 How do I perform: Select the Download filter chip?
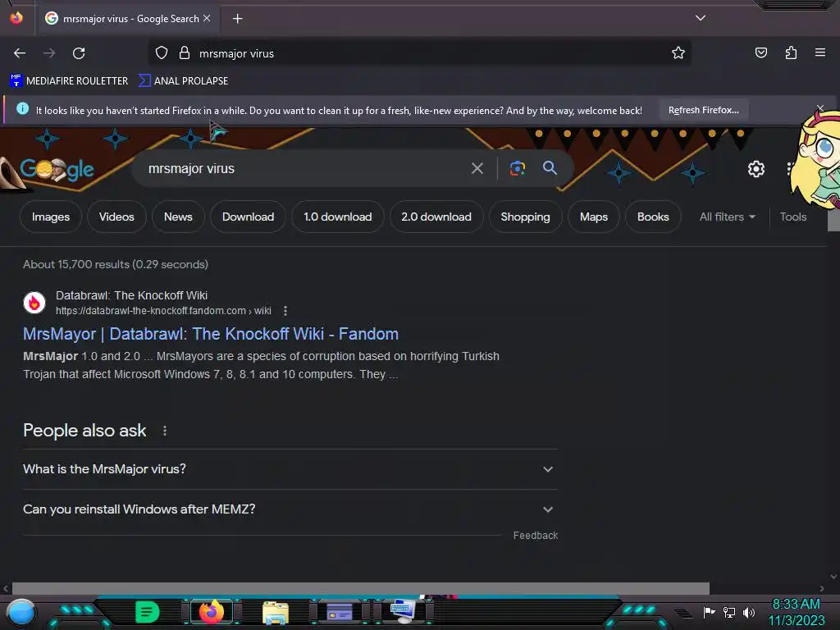pos(248,217)
